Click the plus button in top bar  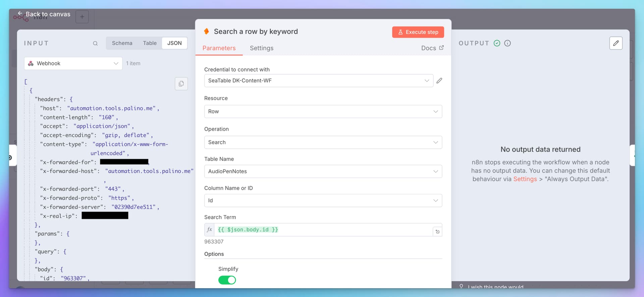[82, 17]
